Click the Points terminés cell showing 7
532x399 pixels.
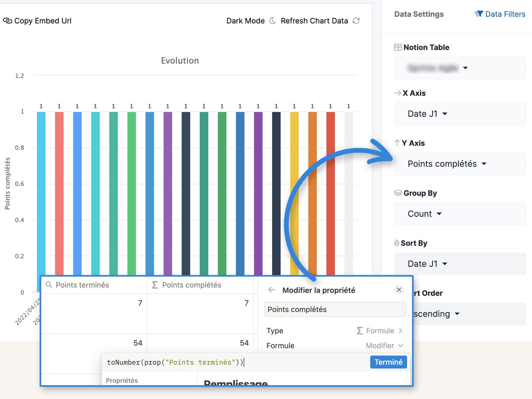tap(94, 314)
